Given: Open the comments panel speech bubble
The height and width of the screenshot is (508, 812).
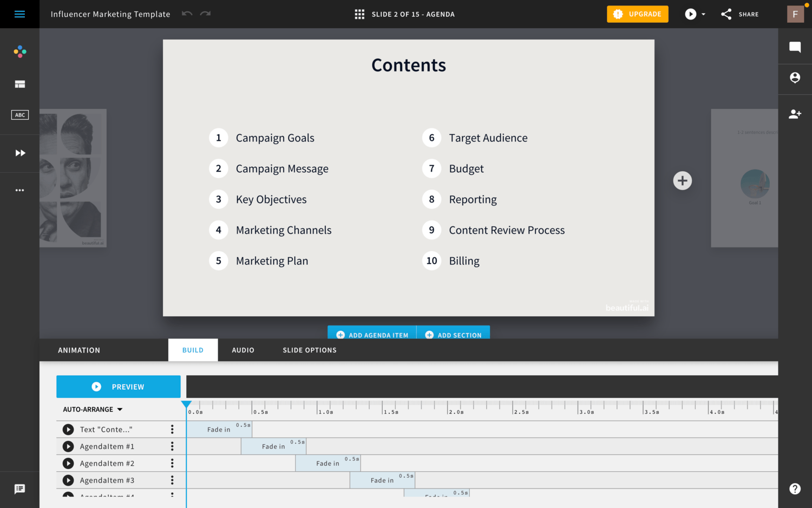Looking at the screenshot, I should tap(795, 47).
